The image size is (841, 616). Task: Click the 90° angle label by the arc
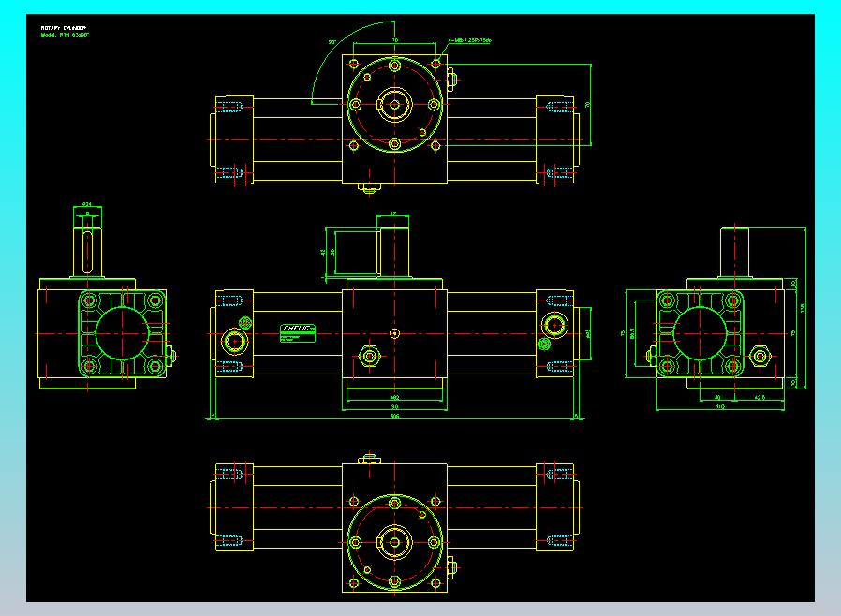(x=332, y=42)
